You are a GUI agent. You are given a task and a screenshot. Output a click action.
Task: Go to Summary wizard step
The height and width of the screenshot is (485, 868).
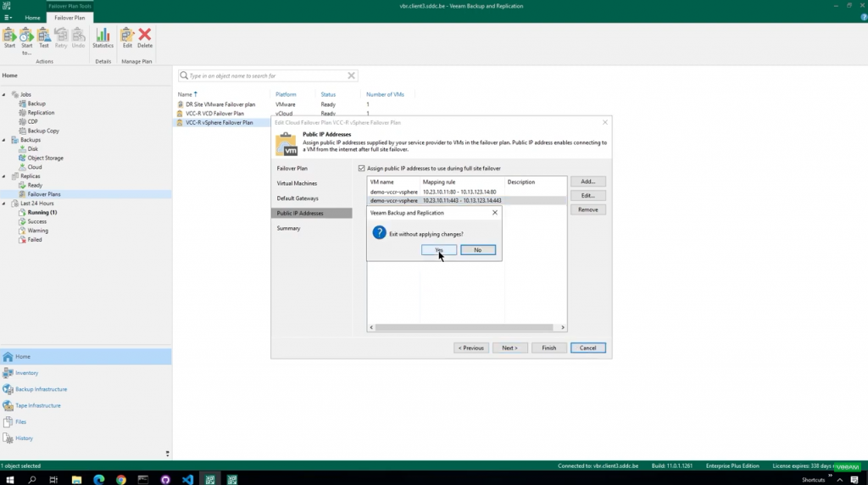(288, 228)
